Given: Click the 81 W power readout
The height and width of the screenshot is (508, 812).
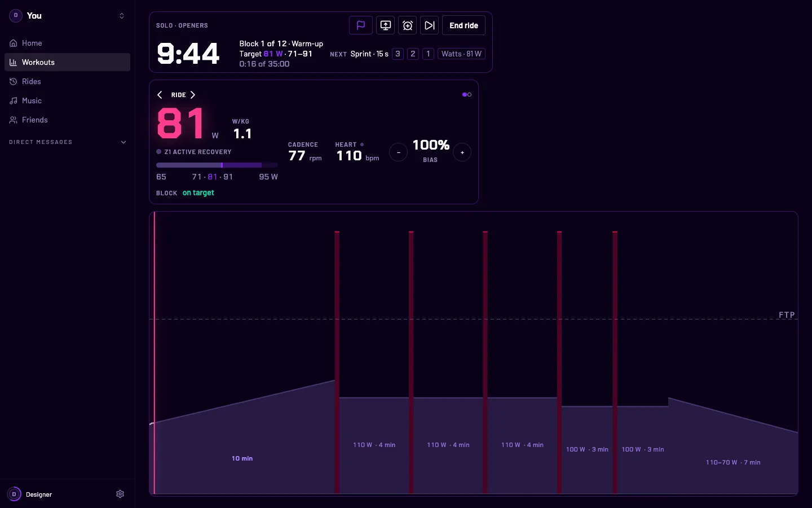Looking at the screenshot, I should point(181,123).
